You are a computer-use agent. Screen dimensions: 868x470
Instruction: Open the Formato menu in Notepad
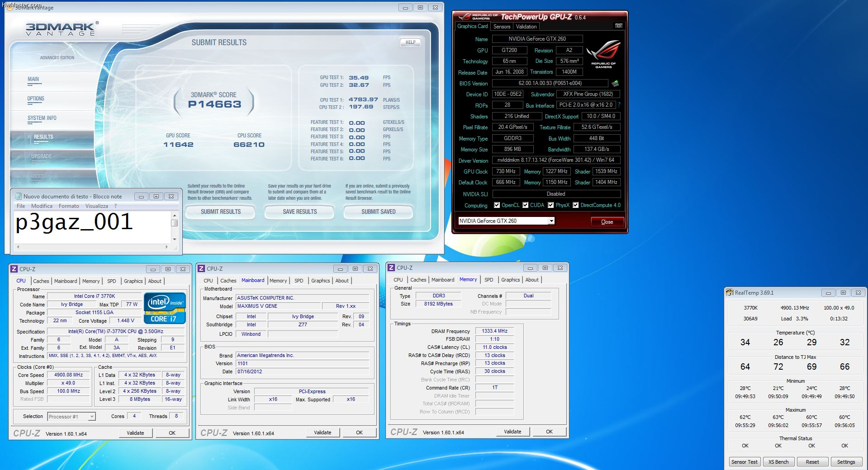pyautogui.click(x=69, y=206)
